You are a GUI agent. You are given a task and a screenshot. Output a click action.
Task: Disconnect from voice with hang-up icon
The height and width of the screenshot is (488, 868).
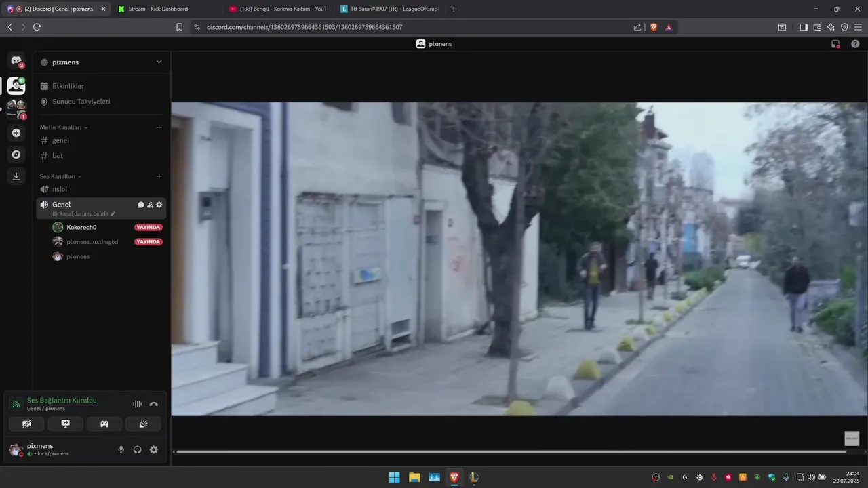pos(153,404)
